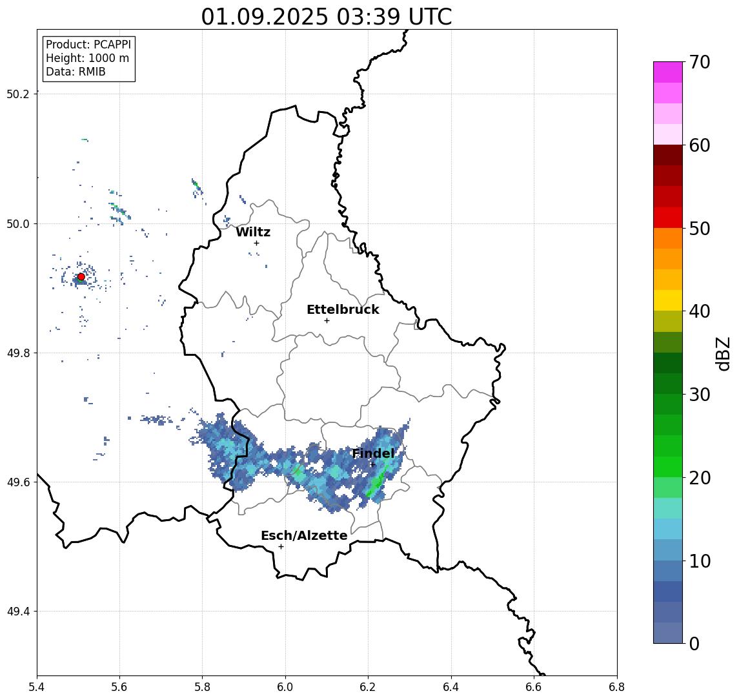Click the cross marker below Wiltz
The image size is (739, 700).
click(256, 243)
